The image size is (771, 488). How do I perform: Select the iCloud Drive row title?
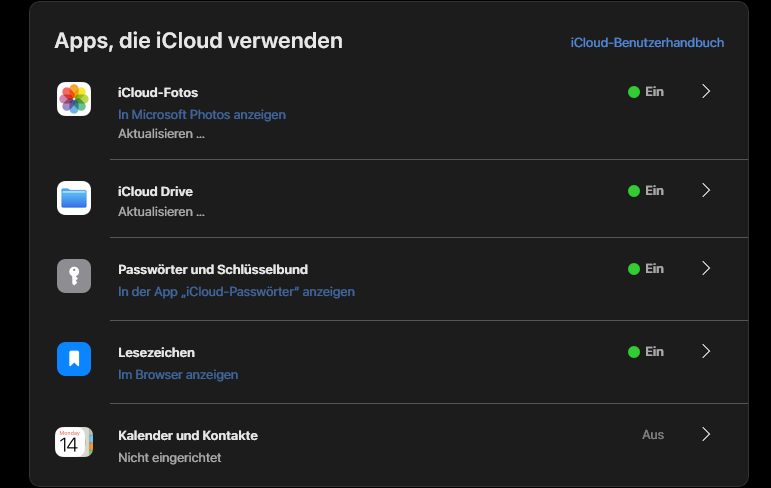(x=155, y=191)
